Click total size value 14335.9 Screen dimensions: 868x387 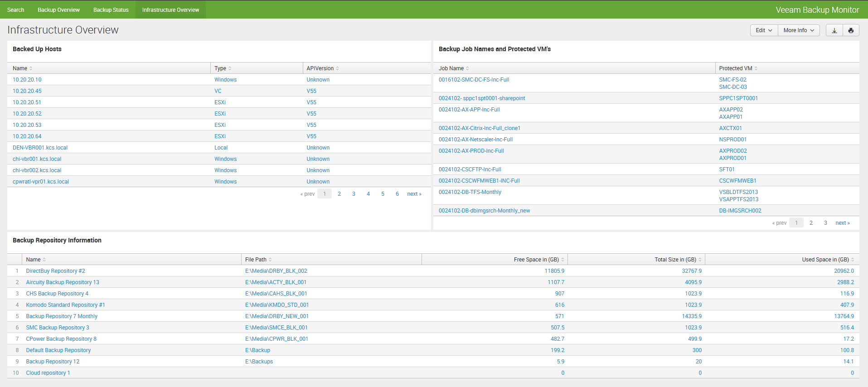692,316
